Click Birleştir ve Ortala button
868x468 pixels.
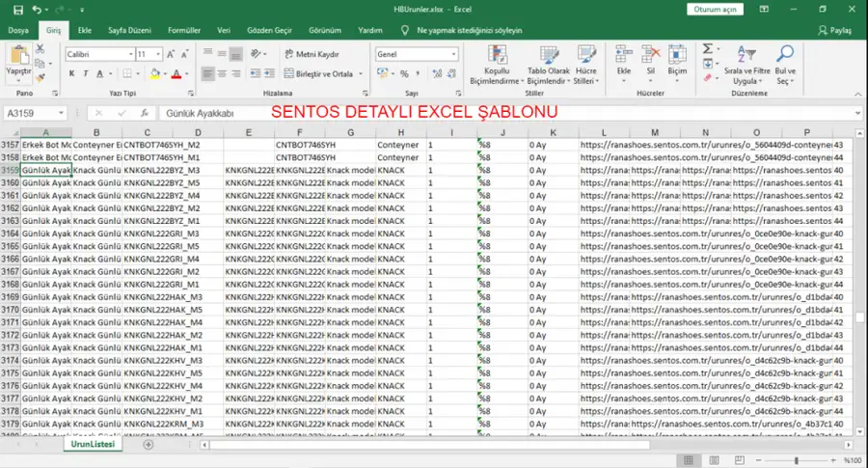318,73
